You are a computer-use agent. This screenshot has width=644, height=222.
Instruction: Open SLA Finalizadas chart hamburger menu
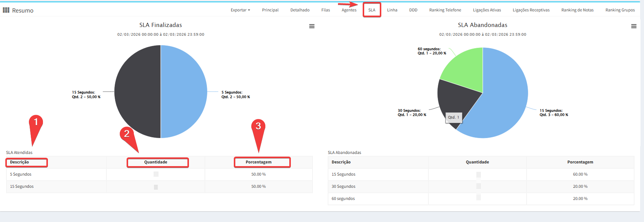pyautogui.click(x=312, y=26)
